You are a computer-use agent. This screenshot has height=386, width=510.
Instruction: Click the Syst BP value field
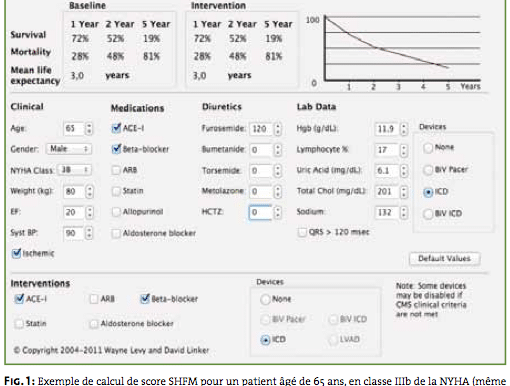click(x=73, y=233)
